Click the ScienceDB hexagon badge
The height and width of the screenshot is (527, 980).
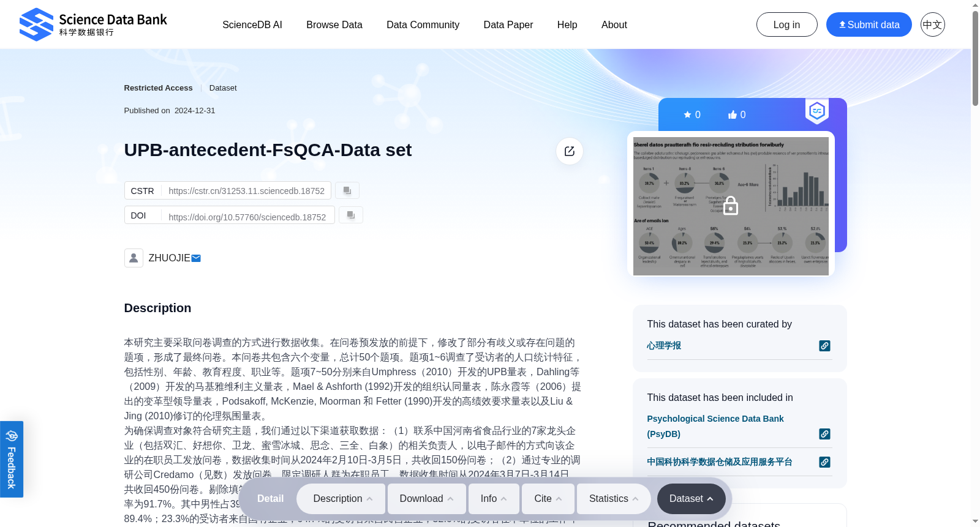point(817,111)
